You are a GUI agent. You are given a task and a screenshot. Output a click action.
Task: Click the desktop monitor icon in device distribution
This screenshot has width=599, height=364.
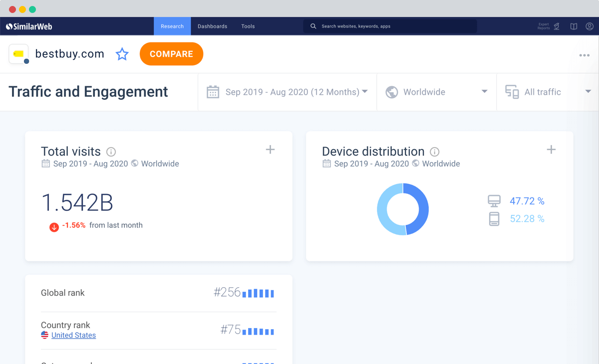(494, 201)
